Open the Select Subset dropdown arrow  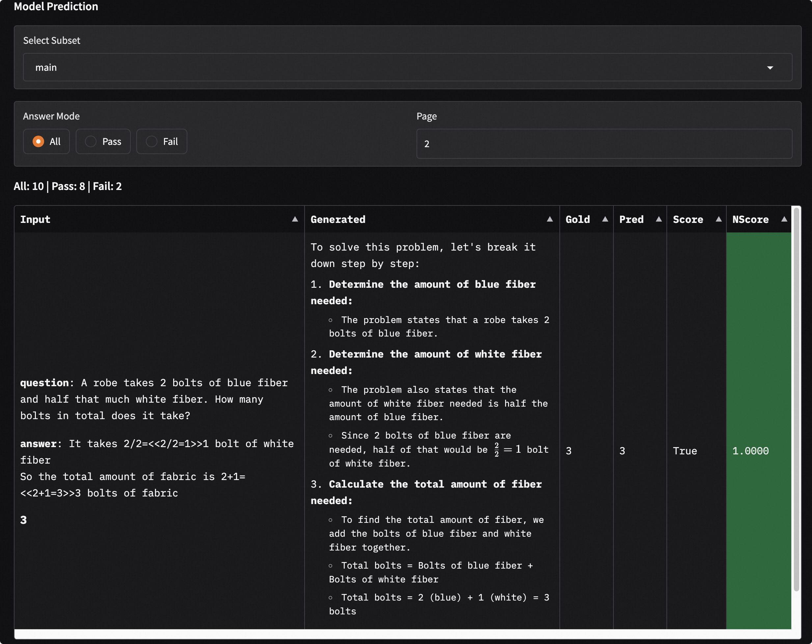coord(770,68)
